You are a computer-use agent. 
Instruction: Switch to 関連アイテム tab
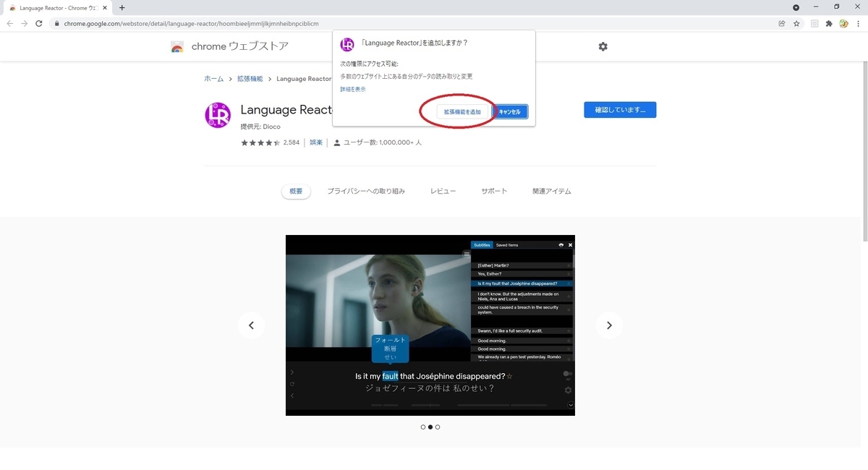pyautogui.click(x=552, y=192)
